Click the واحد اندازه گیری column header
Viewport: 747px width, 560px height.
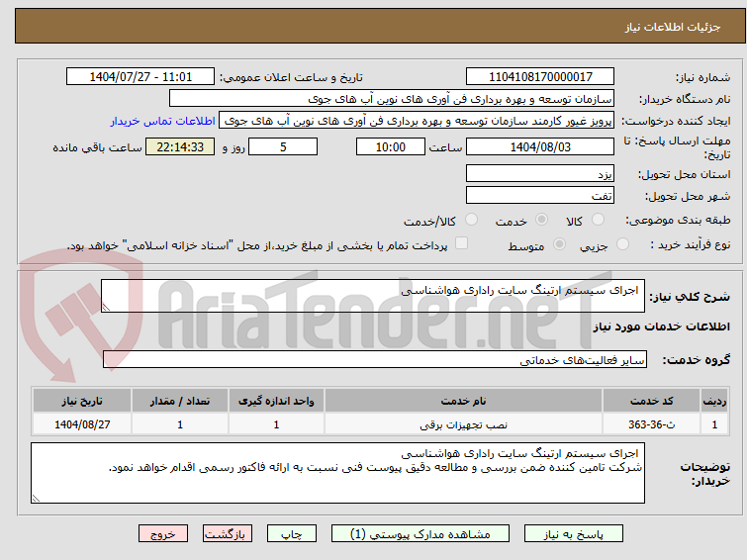[x=276, y=401]
